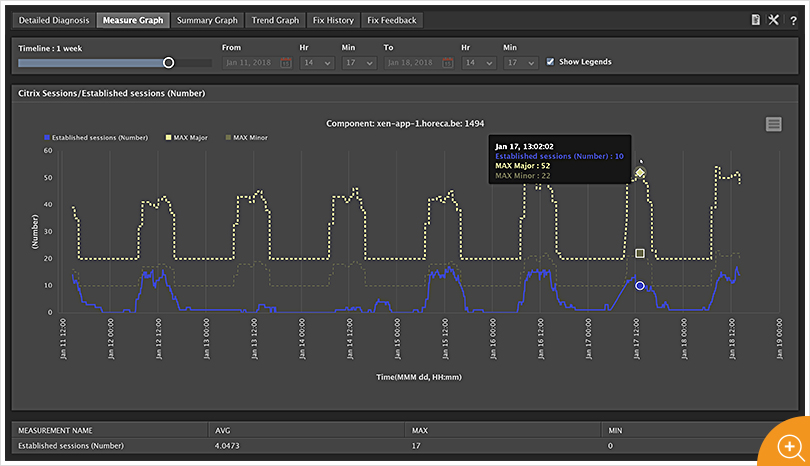
Task: Open the From date calendar icon
Action: (286, 63)
